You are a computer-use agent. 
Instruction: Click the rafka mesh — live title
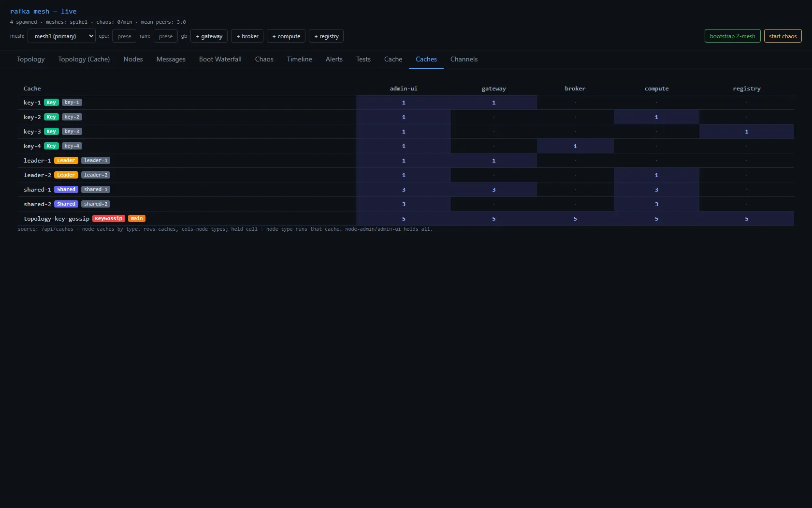click(x=43, y=11)
